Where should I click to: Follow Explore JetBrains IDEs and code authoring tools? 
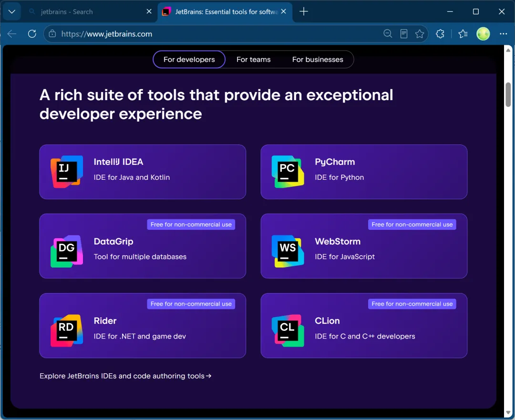click(125, 376)
